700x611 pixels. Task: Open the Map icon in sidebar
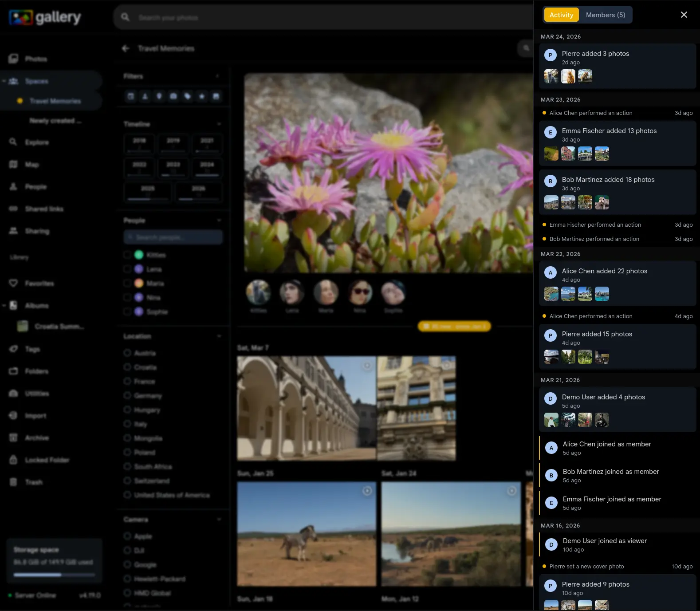[x=13, y=165]
